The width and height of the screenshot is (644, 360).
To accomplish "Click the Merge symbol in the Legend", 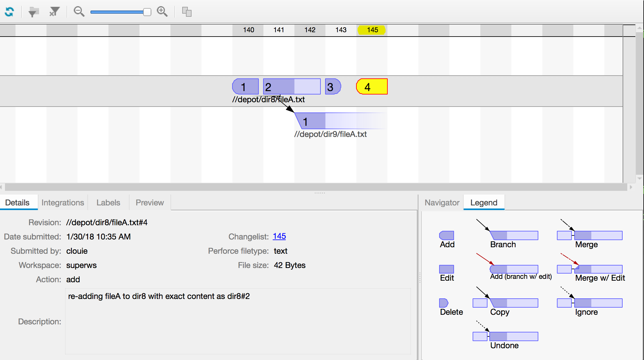I will tap(589, 235).
